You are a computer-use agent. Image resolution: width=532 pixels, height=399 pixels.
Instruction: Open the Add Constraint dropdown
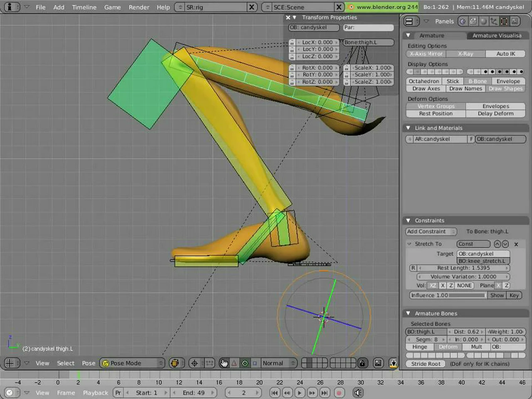pos(431,232)
